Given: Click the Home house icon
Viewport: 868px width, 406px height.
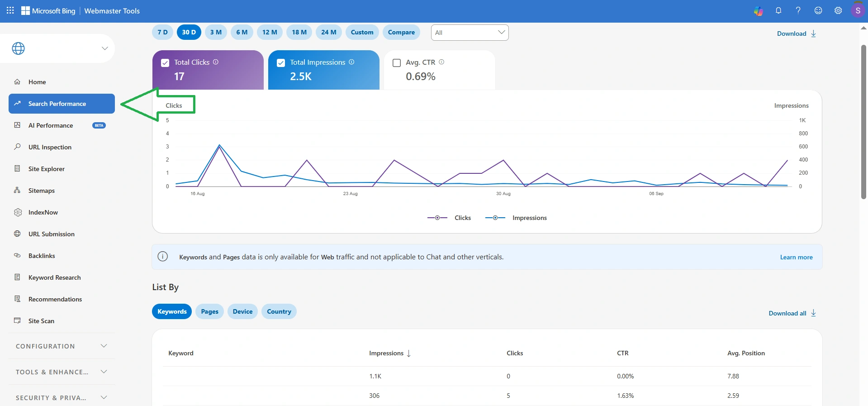Looking at the screenshot, I should (17, 82).
